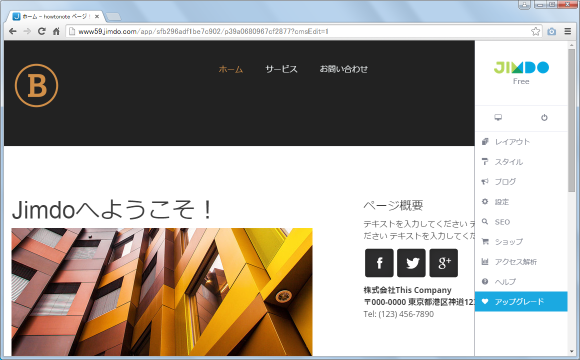Click the Twitter bird icon

pos(411,263)
